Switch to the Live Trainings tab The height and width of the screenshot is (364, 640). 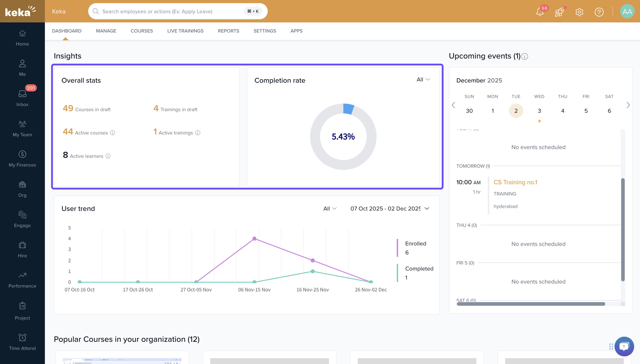tap(185, 31)
